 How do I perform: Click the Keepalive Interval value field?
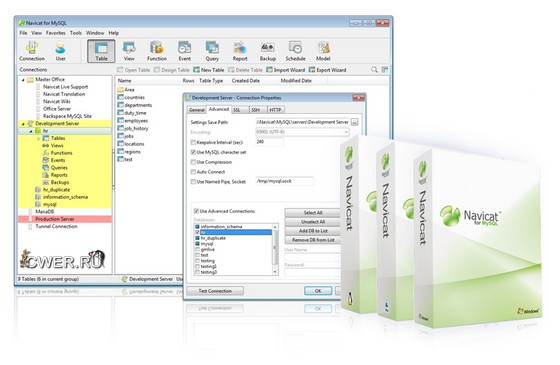click(x=270, y=142)
